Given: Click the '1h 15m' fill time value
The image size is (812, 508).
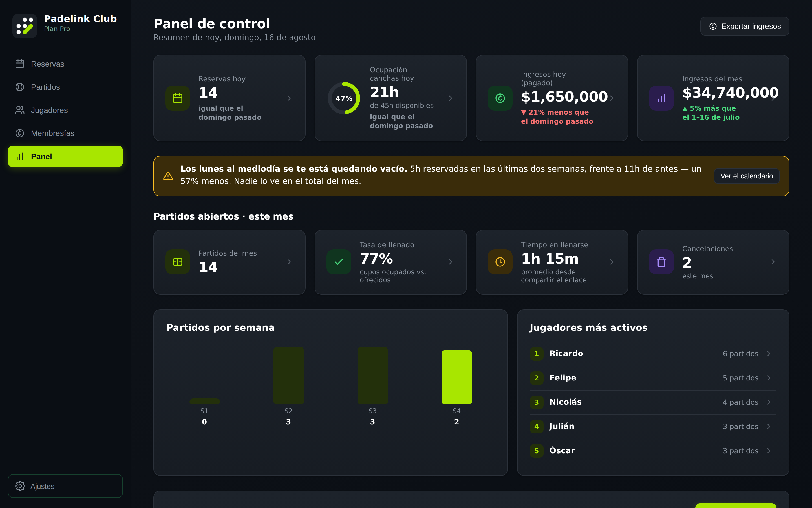Looking at the screenshot, I should coord(550,259).
